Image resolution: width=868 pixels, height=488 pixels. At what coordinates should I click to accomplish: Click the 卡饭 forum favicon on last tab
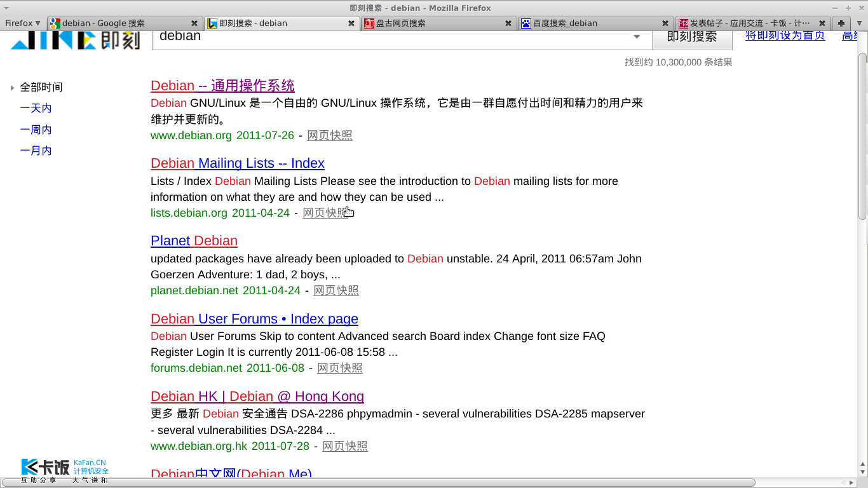(x=683, y=24)
